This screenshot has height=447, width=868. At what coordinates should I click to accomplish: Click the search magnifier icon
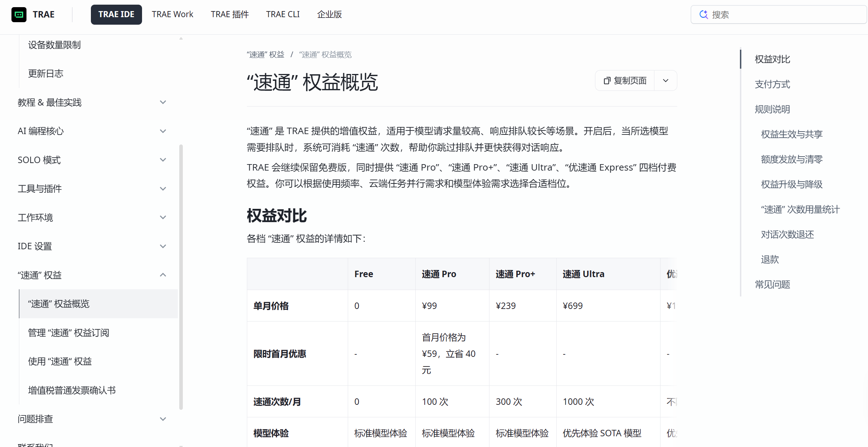click(703, 15)
